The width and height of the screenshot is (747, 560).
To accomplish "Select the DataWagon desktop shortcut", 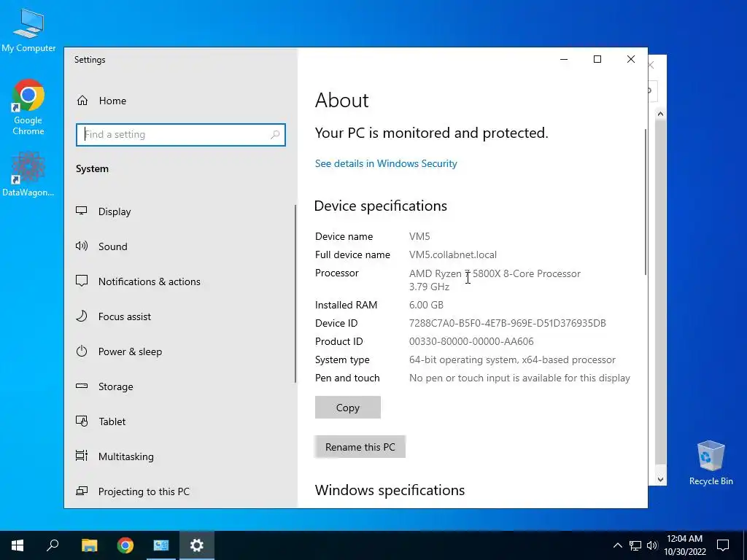I will [28, 174].
